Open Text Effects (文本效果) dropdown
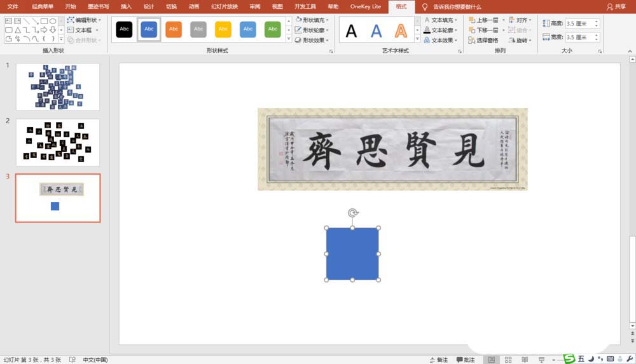 (441, 40)
